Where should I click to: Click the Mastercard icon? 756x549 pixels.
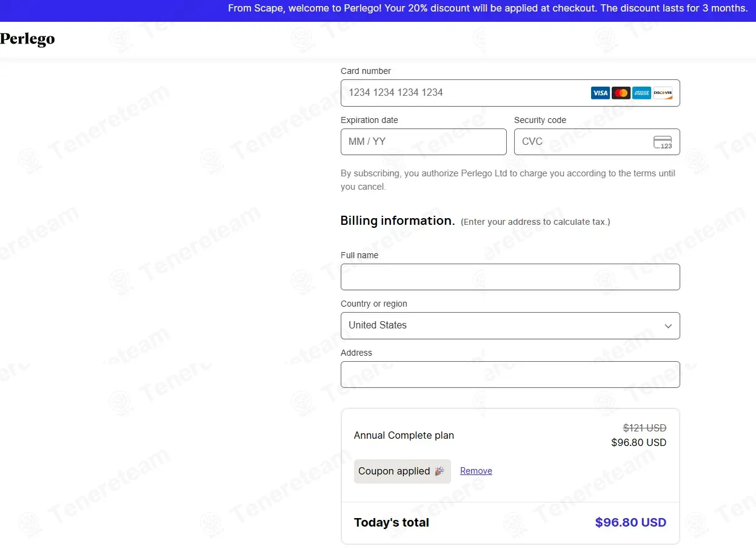621,93
